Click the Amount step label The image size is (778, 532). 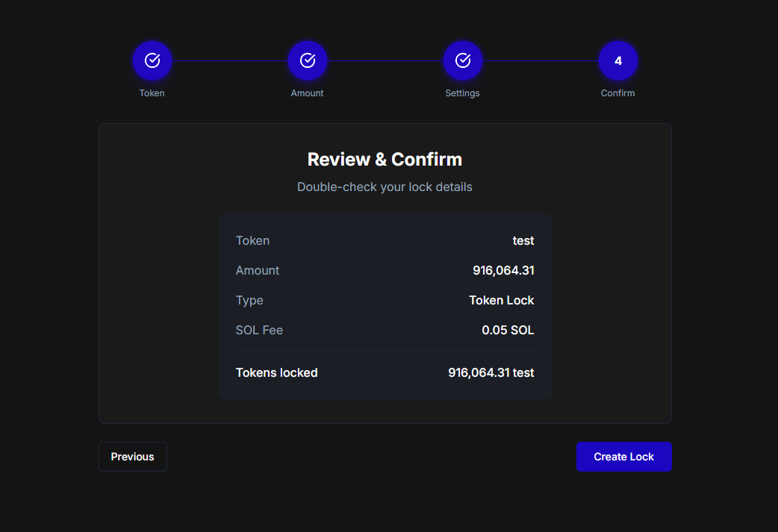pyautogui.click(x=307, y=93)
